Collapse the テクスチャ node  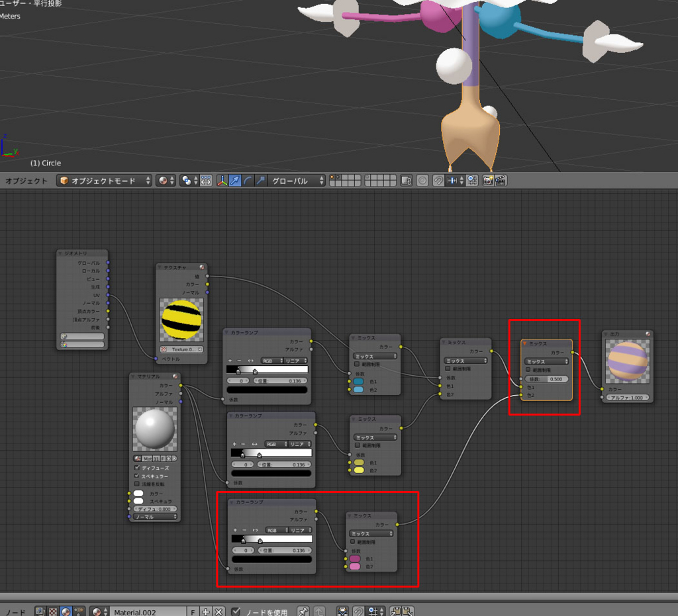160,267
